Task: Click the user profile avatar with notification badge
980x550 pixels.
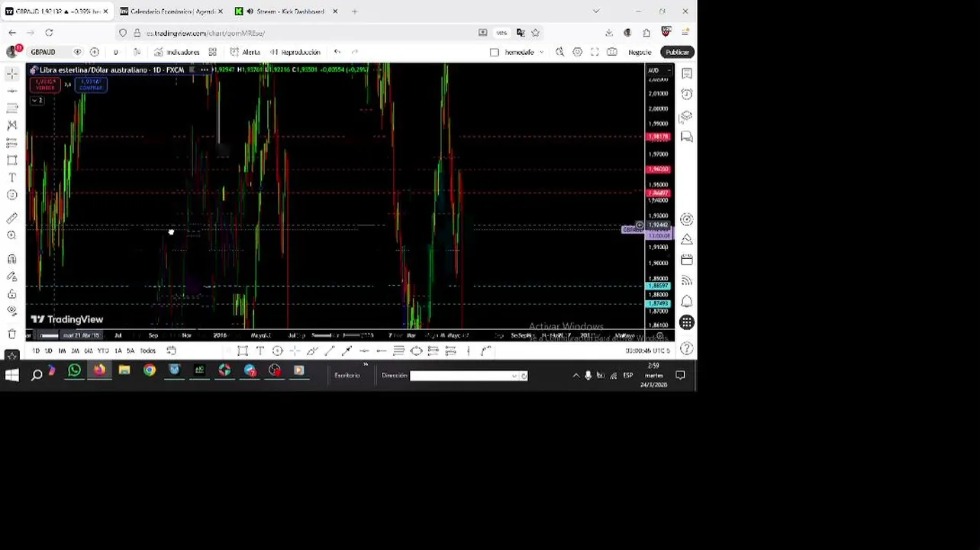Action: [x=12, y=51]
